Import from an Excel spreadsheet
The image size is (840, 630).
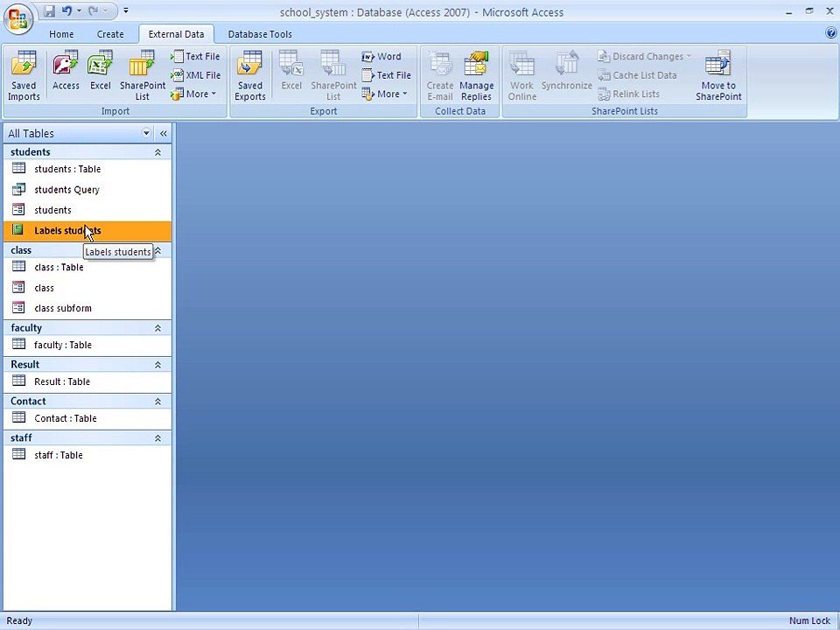click(x=100, y=70)
